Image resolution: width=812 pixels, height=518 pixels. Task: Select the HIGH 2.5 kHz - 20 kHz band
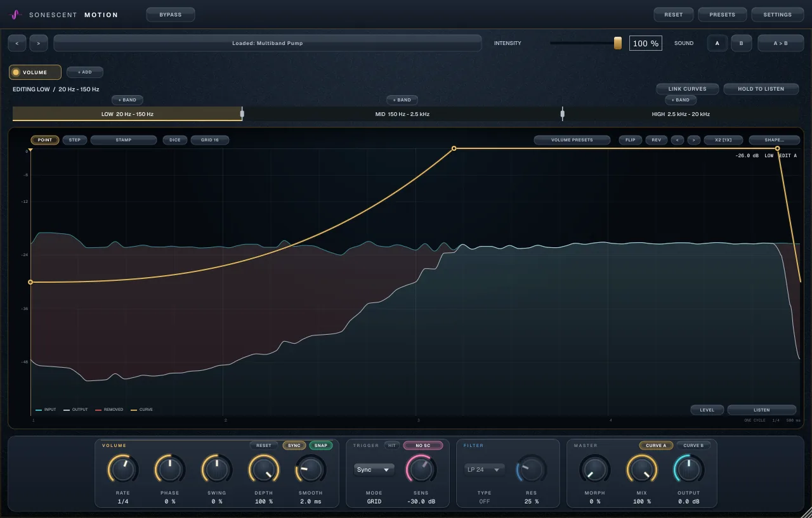coord(681,114)
